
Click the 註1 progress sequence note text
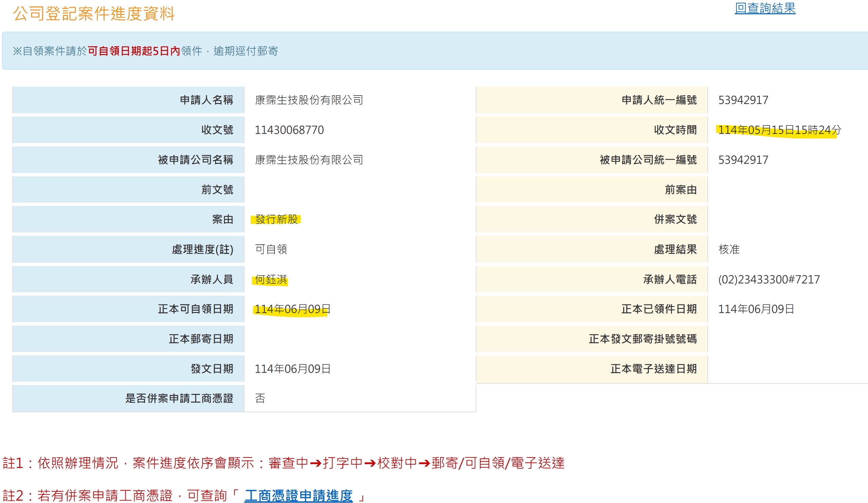tap(283, 463)
